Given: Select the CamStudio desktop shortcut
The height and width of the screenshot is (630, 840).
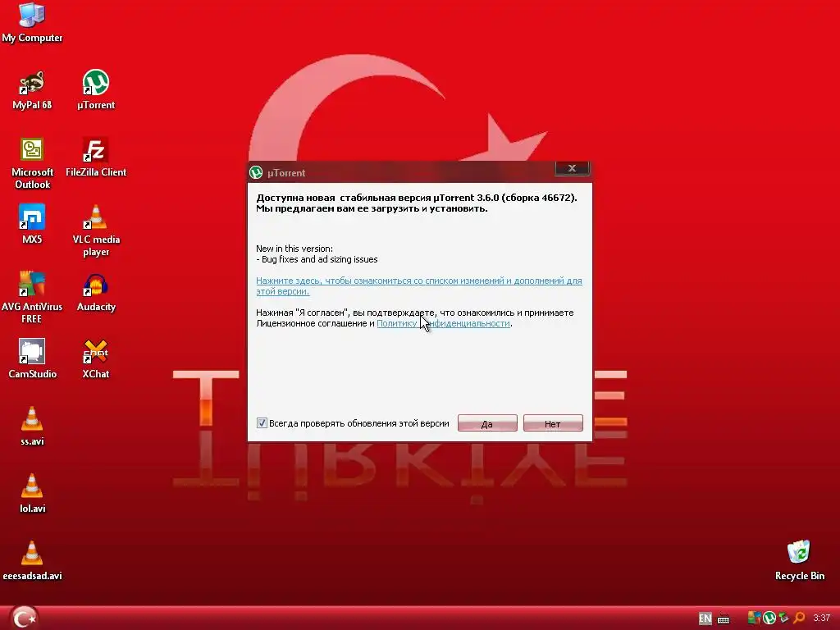Looking at the screenshot, I should [x=32, y=359].
